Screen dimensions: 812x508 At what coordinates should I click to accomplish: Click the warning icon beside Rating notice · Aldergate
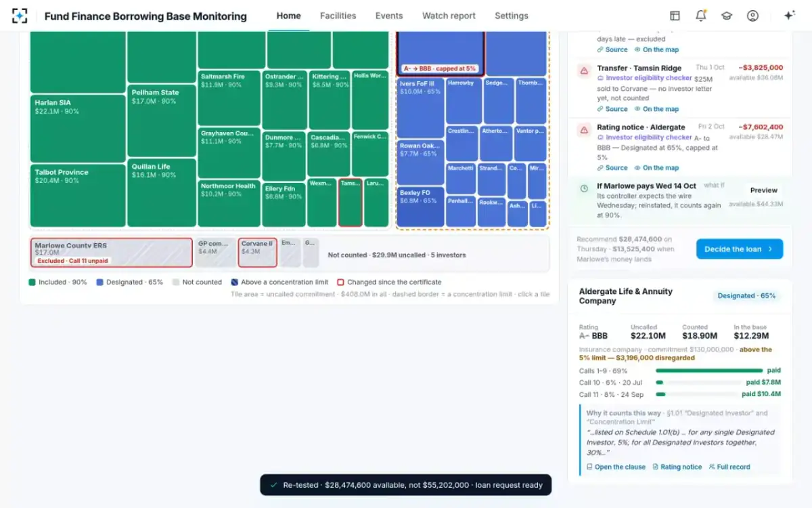coord(583,129)
